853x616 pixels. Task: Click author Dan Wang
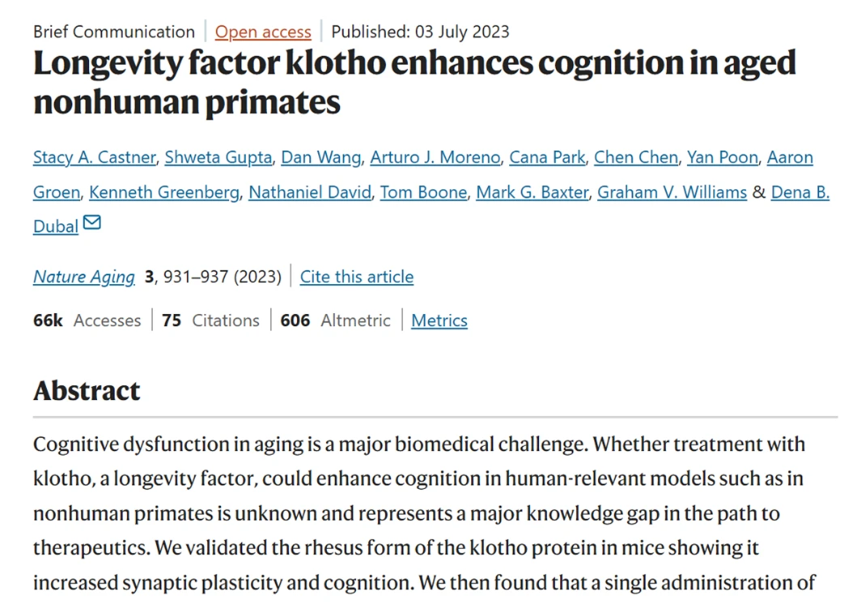[x=321, y=157]
